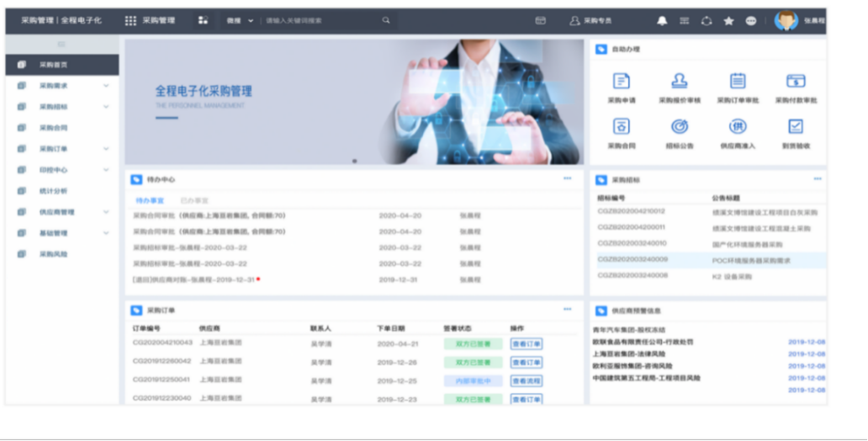Switch to the 已办事宜 tab
Image resolution: width=868 pixels, height=441 pixels.
coord(194,200)
